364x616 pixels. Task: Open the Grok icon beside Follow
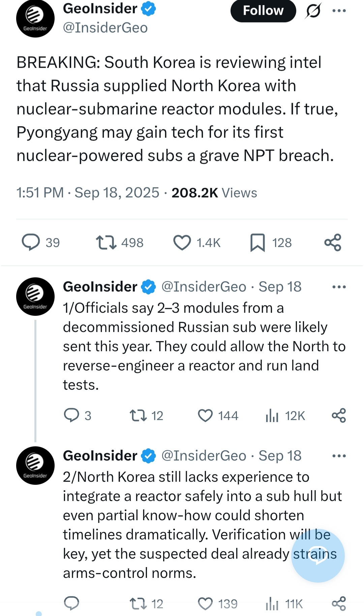click(x=313, y=11)
